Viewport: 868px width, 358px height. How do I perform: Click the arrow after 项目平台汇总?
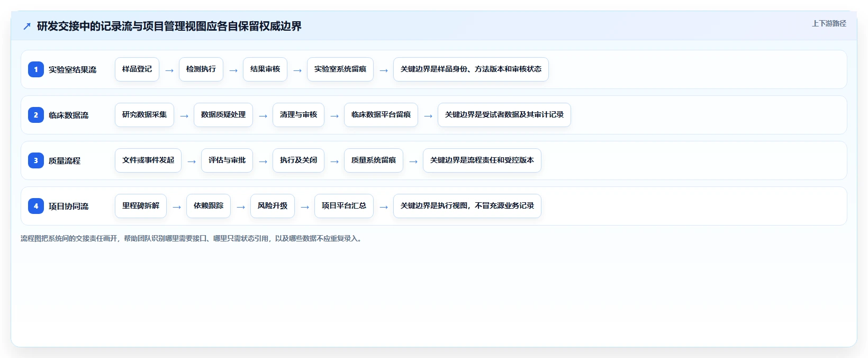pyautogui.click(x=384, y=207)
